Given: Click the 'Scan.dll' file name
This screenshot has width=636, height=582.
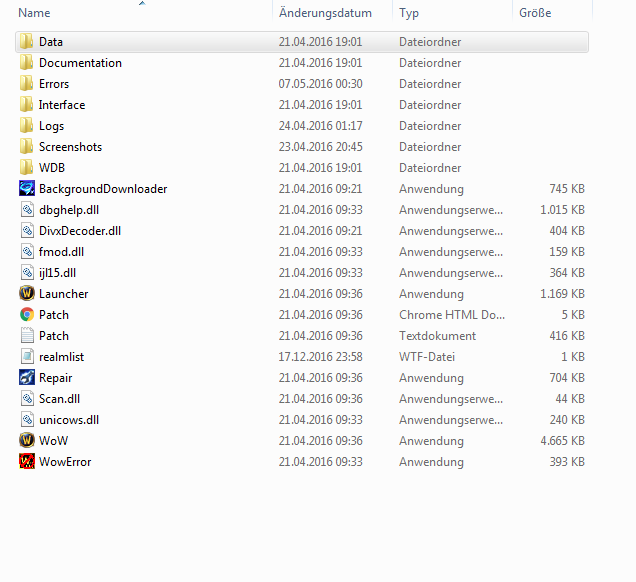Looking at the screenshot, I should point(59,399).
